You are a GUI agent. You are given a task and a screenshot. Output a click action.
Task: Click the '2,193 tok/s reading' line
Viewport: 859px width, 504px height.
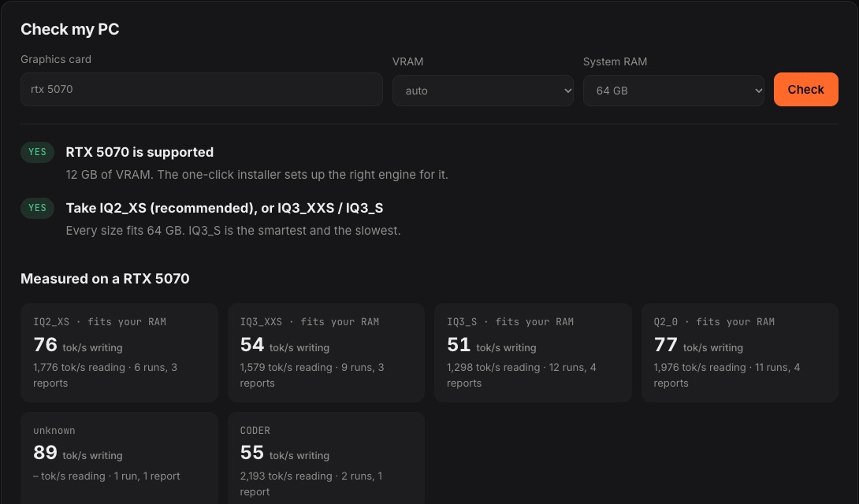point(311,484)
